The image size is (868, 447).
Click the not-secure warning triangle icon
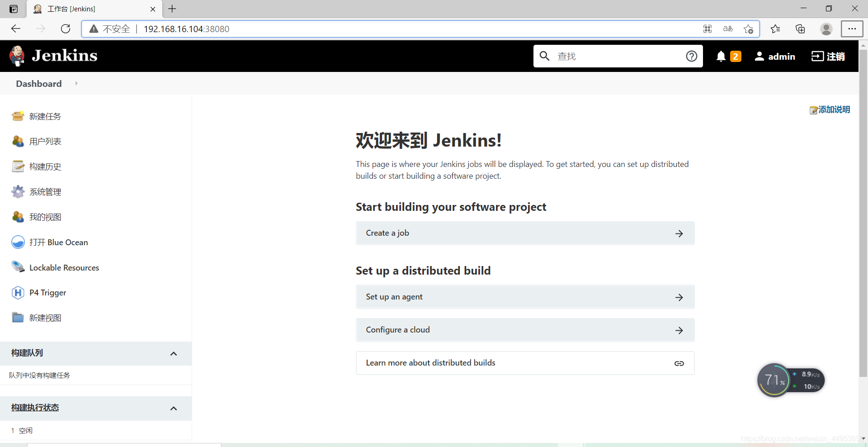(94, 29)
